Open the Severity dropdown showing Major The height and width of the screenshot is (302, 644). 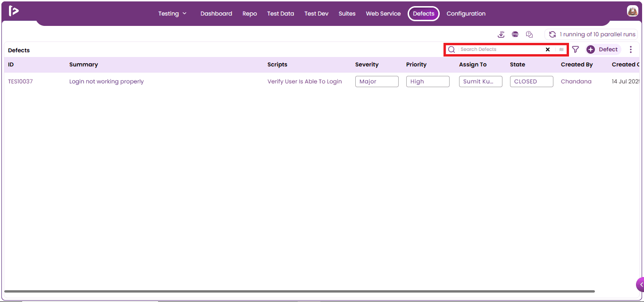[377, 82]
